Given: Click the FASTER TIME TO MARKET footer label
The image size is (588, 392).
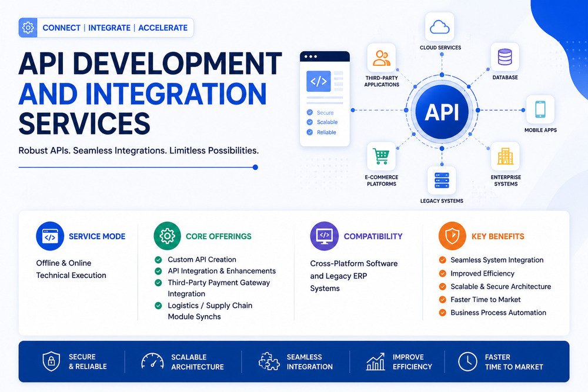Looking at the screenshot, I should (514, 362).
